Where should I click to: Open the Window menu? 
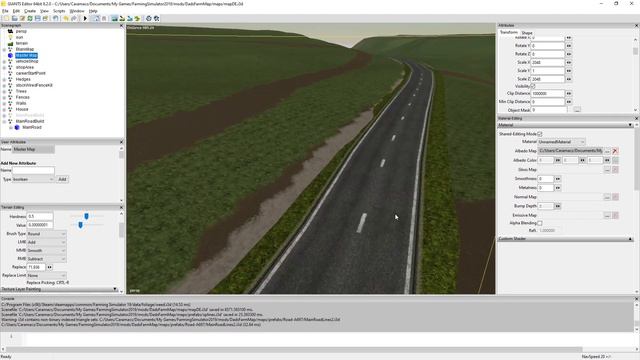[77, 11]
